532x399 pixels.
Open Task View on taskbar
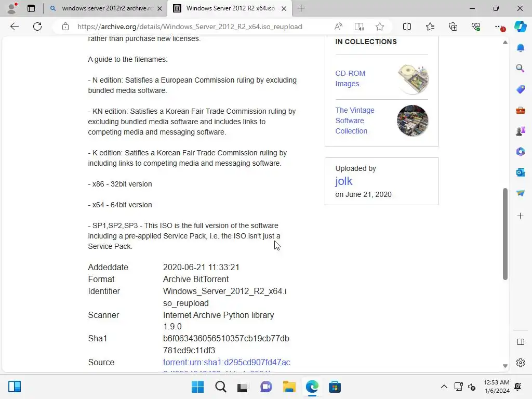point(242,387)
